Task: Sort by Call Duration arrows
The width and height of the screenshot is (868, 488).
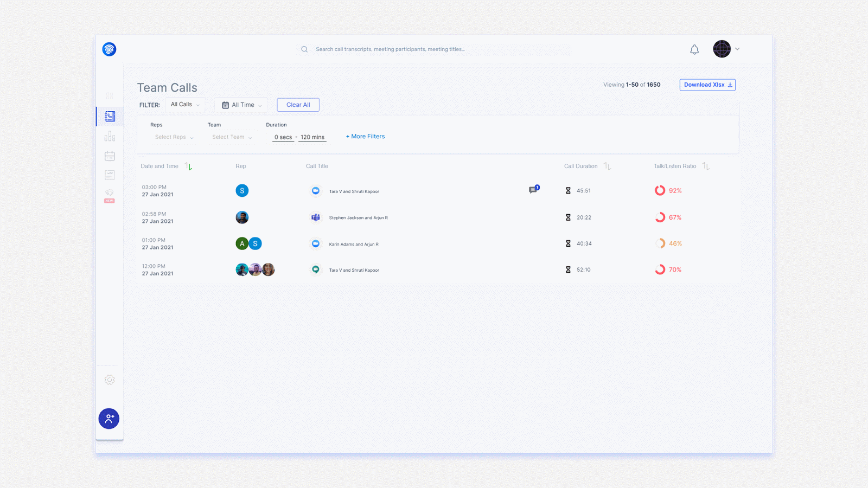Action: point(607,166)
